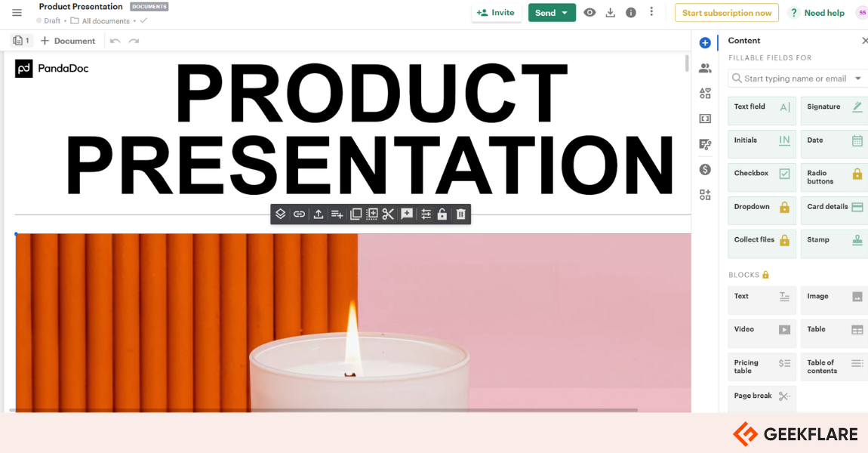Toggle the unlock padlock in floating toolbar
Screen dimensions: 868x453
click(442, 214)
